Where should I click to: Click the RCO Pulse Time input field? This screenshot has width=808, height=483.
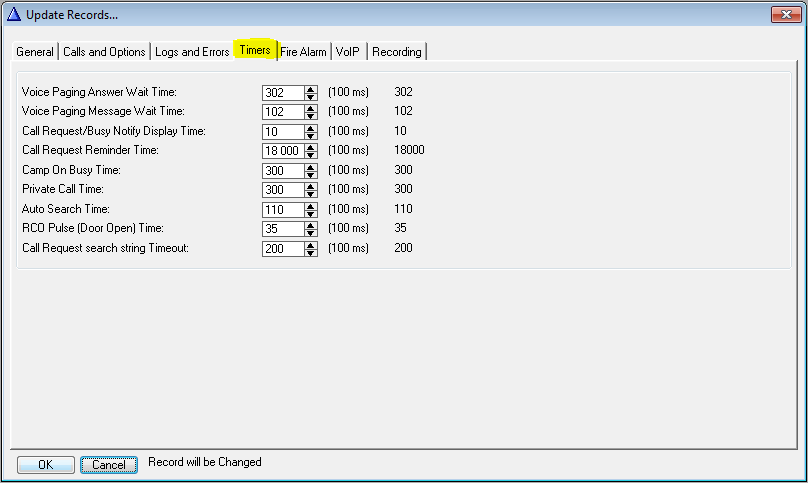pyautogui.click(x=283, y=229)
